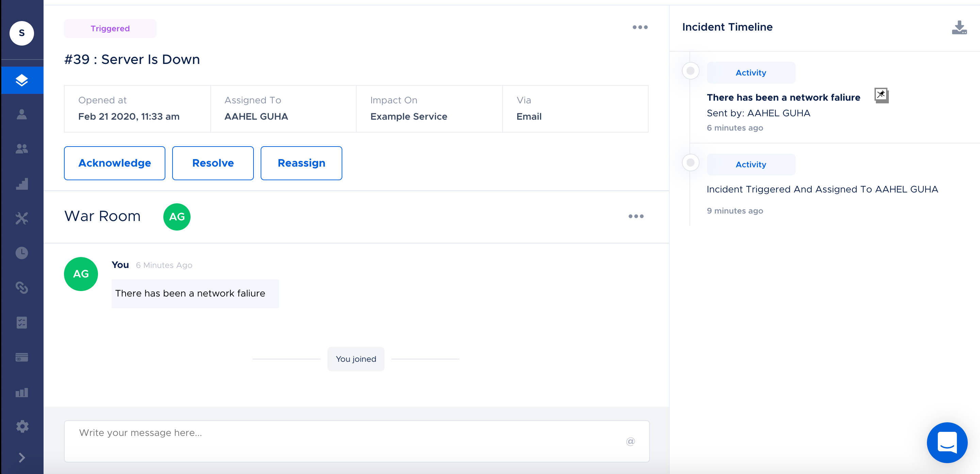Click the Reassign button
The width and height of the screenshot is (980, 474).
point(301,163)
